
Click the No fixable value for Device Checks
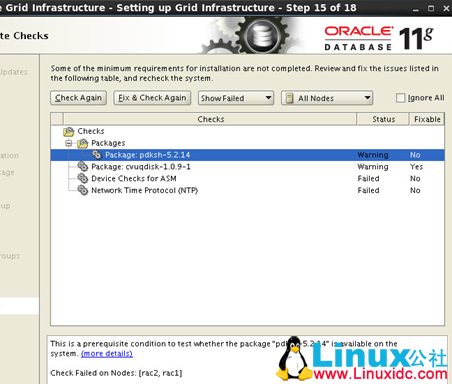[x=415, y=178]
